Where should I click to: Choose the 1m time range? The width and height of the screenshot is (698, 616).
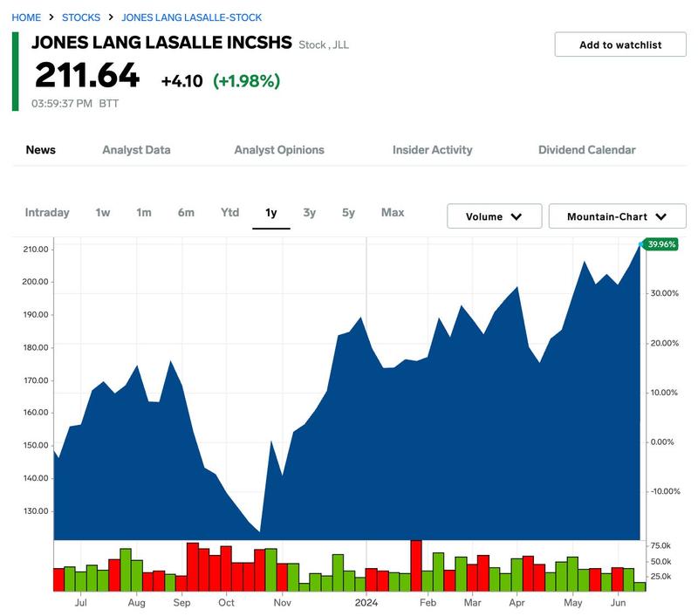[x=144, y=213]
